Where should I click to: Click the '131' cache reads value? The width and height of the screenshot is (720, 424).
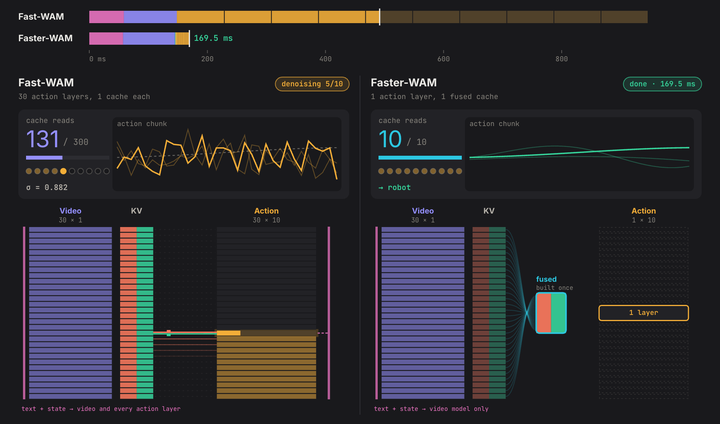[42, 139]
